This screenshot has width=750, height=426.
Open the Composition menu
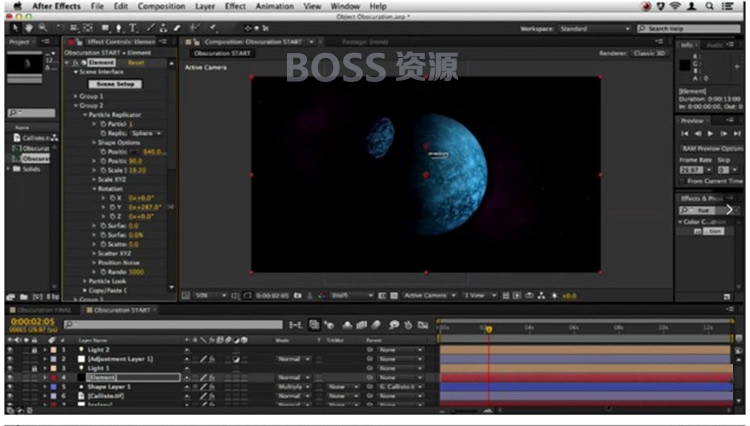161,6
